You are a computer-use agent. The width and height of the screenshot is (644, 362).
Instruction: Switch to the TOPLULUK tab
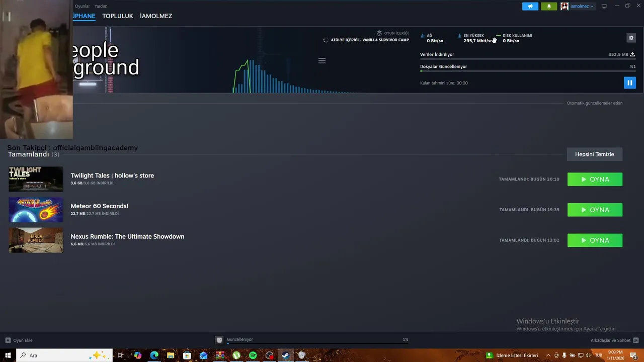point(117,16)
